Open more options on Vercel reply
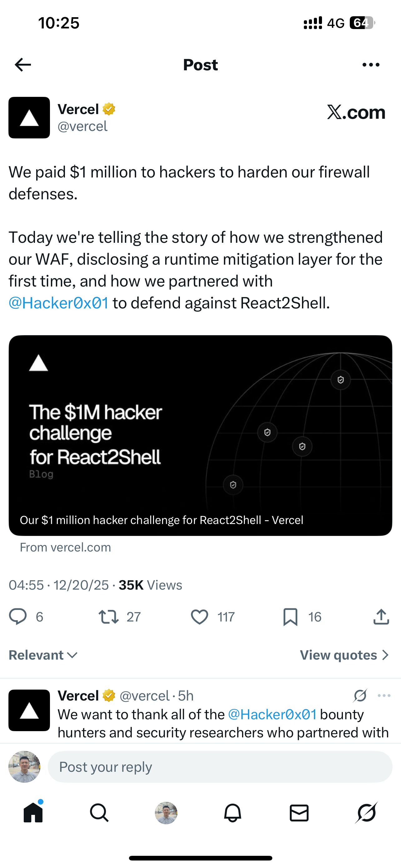Viewport: 401px width, 868px height. click(384, 696)
